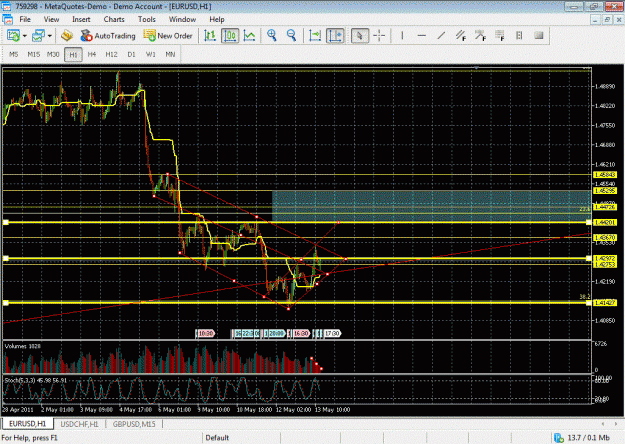Viewport: 625px width, 444px height.
Task: Zoom out of the chart
Action: click(x=291, y=35)
